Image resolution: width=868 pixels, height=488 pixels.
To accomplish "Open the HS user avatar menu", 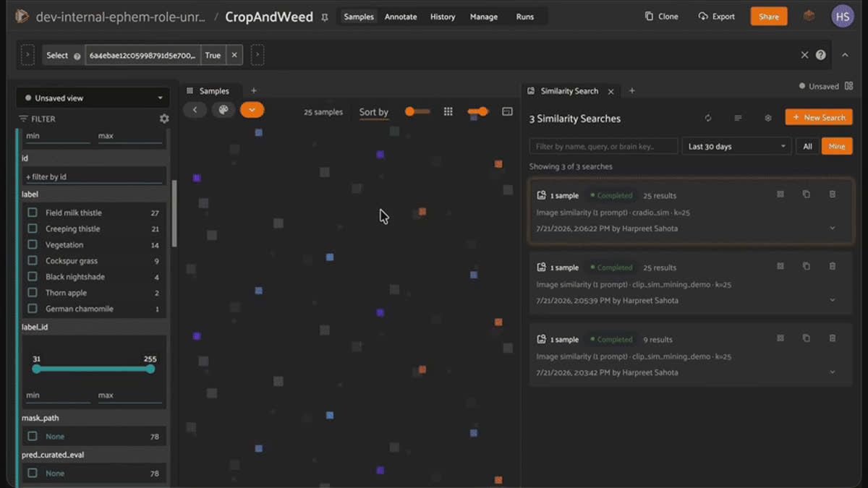I will (x=843, y=16).
